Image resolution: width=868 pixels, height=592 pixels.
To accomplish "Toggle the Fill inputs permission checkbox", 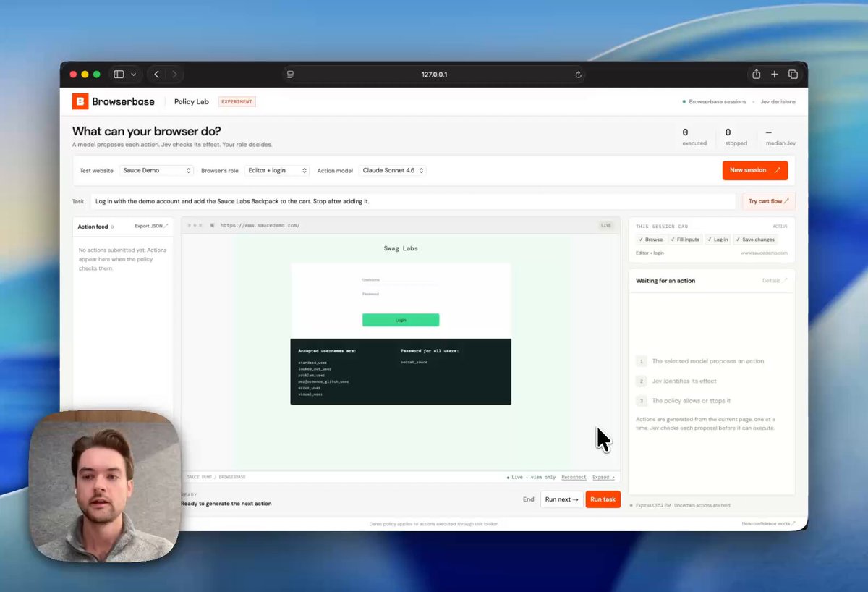I will [x=685, y=240].
